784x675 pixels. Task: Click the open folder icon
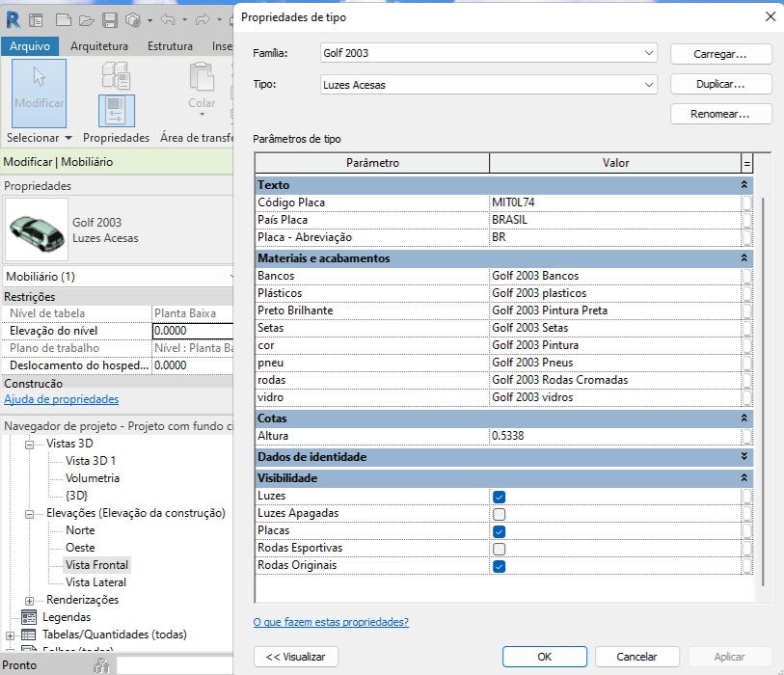[87, 20]
